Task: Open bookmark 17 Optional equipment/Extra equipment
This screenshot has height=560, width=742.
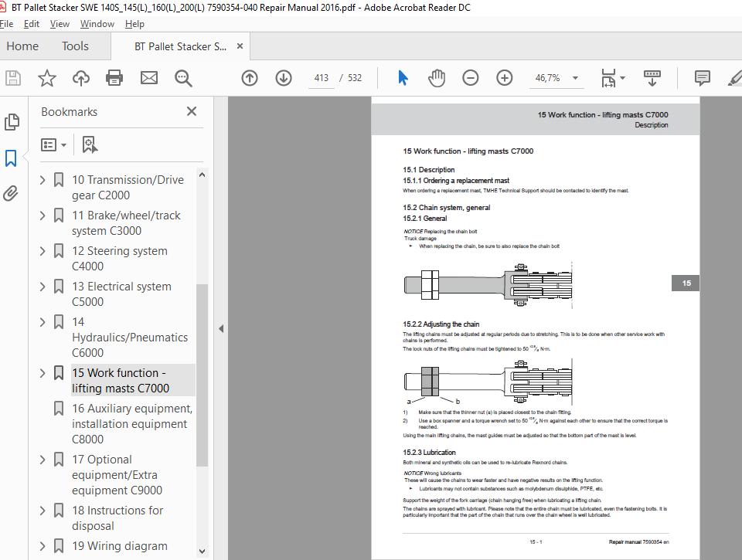Action: (117, 475)
